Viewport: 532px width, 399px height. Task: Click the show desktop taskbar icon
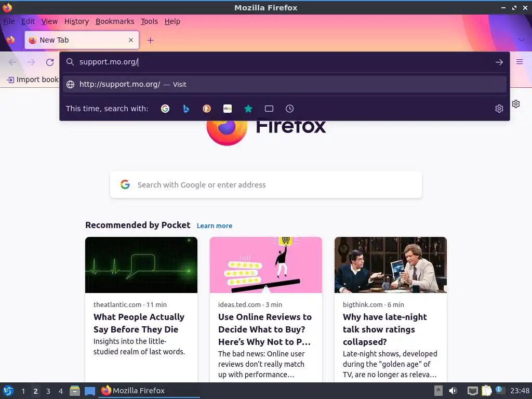(90, 391)
